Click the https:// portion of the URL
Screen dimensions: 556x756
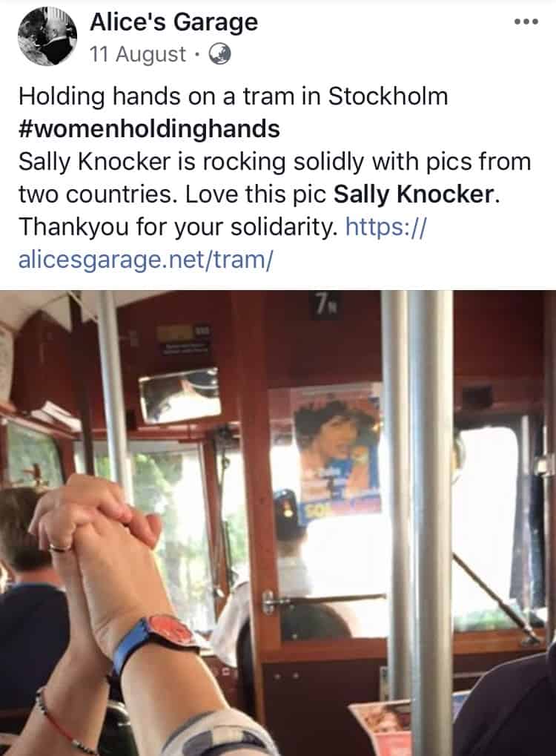[x=386, y=226]
